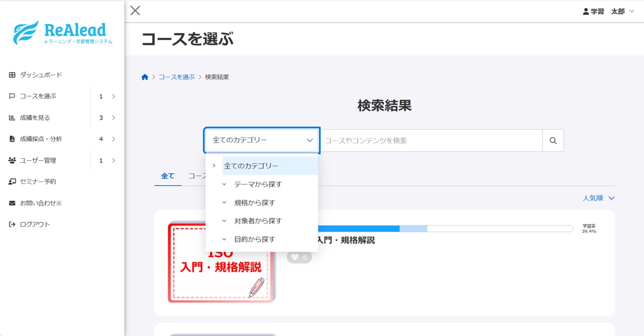The height and width of the screenshot is (336, 644).
Task: Choose 規格から探す in category list
Action: (255, 203)
